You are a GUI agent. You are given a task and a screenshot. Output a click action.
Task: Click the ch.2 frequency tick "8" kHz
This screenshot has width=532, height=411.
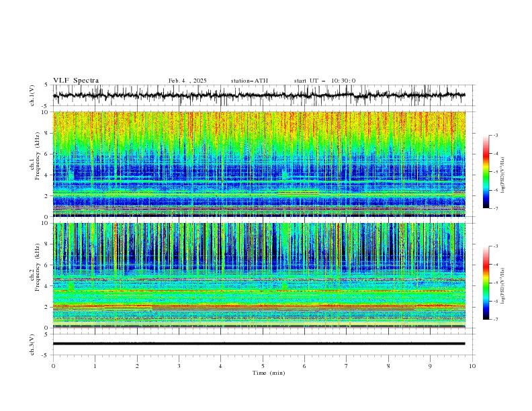pyautogui.click(x=47, y=244)
